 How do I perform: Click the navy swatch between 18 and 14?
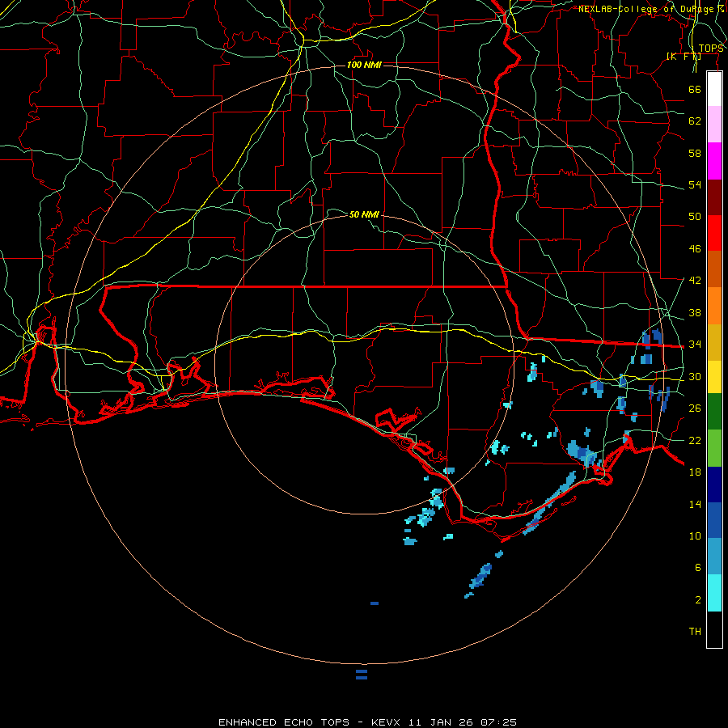click(714, 485)
